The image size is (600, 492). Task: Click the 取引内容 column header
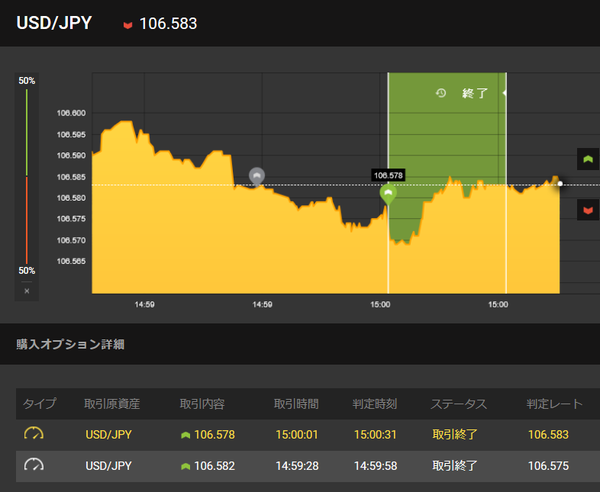tap(202, 404)
